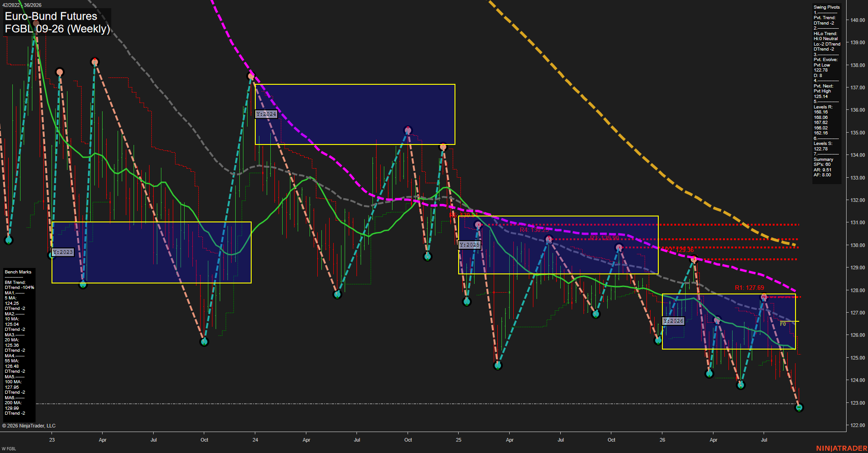
Task: Click '55 MA:' in Bench Marks panel
Action: coord(12,361)
